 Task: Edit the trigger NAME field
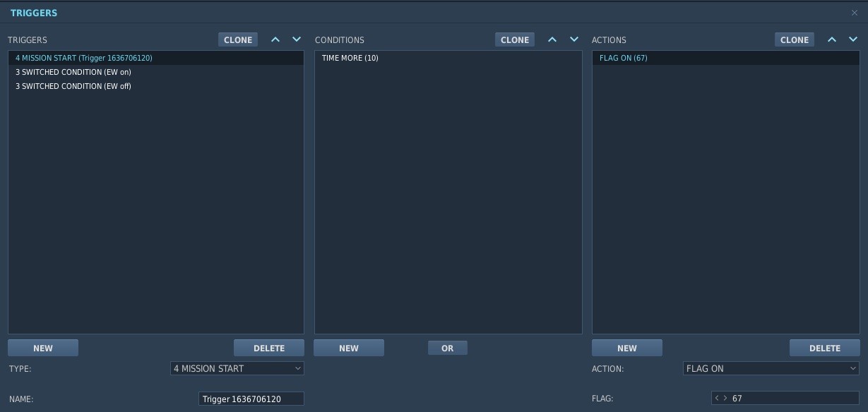pos(251,399)
